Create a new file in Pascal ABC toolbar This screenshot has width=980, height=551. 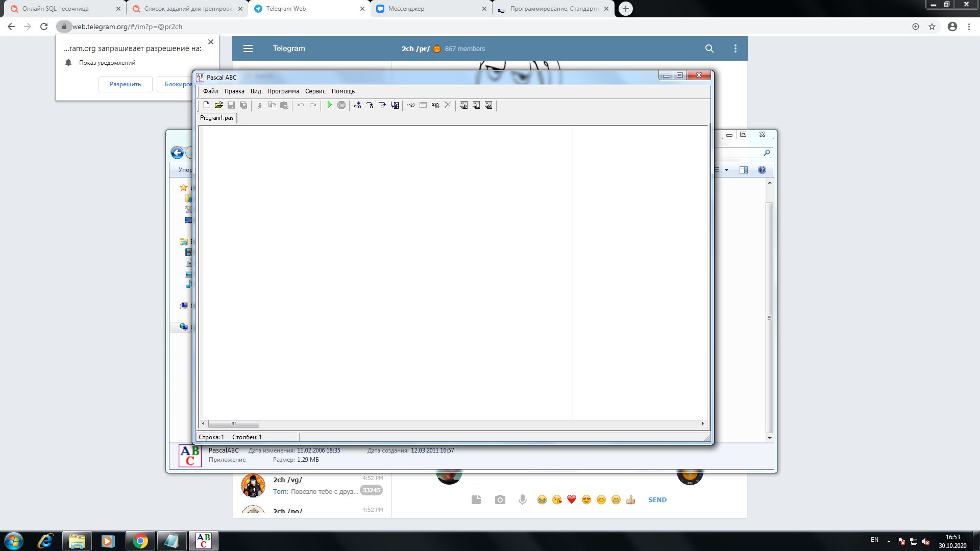206,105
